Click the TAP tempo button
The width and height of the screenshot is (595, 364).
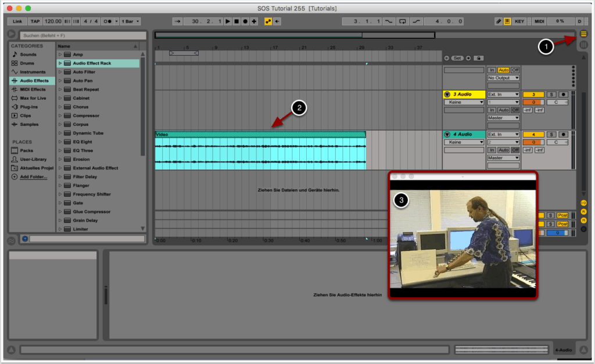click(35, 21)
